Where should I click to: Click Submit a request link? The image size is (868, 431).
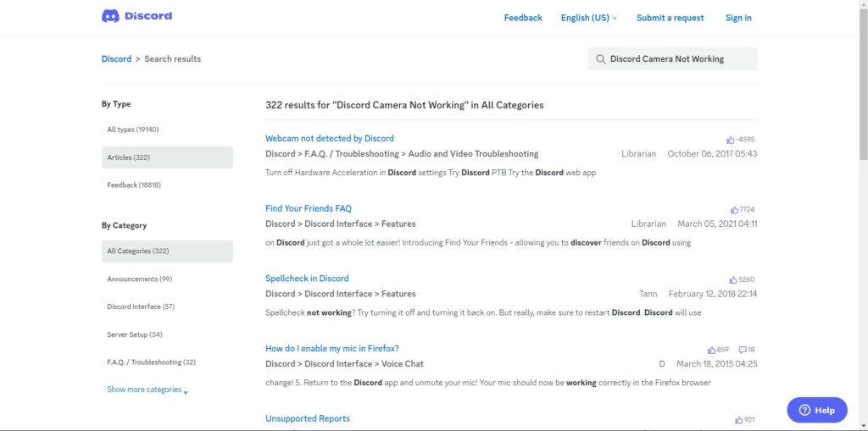click(670, 18)
